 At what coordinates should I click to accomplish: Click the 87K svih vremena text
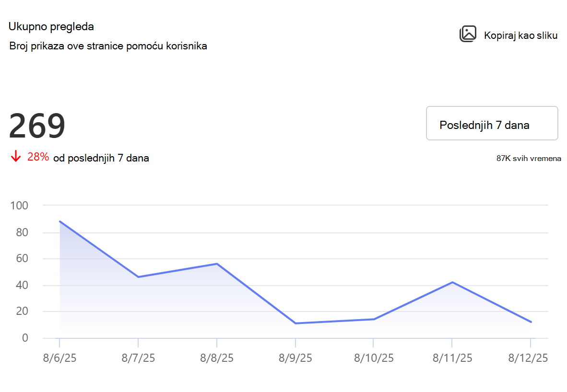[529, 158]
